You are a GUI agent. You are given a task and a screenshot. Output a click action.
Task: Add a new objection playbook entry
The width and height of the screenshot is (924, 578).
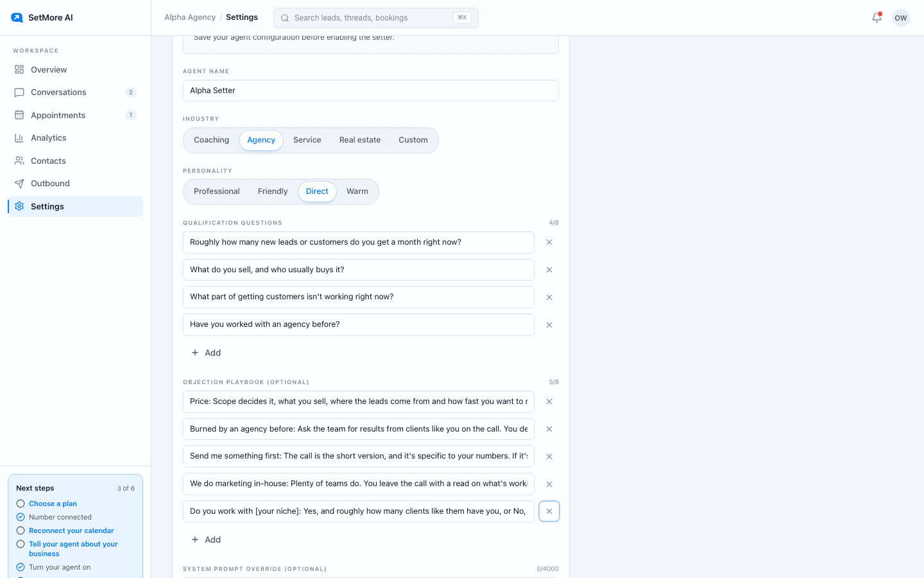point(206,539)
